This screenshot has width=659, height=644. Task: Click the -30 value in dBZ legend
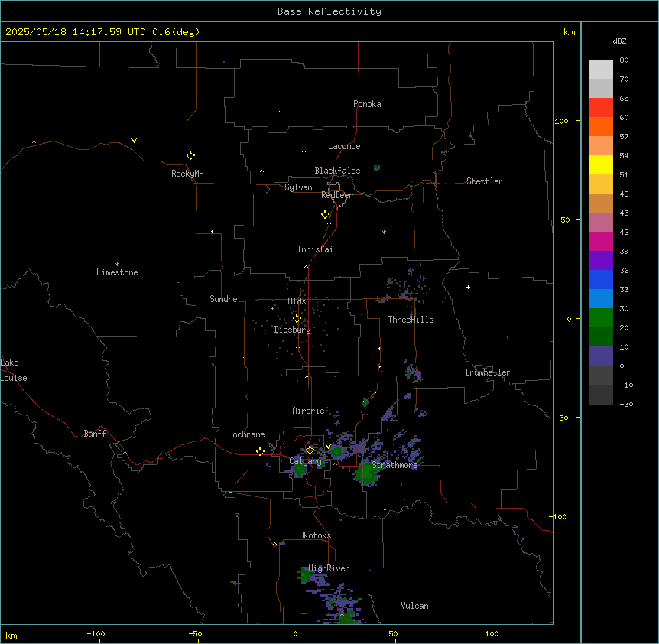click(626, 405)
